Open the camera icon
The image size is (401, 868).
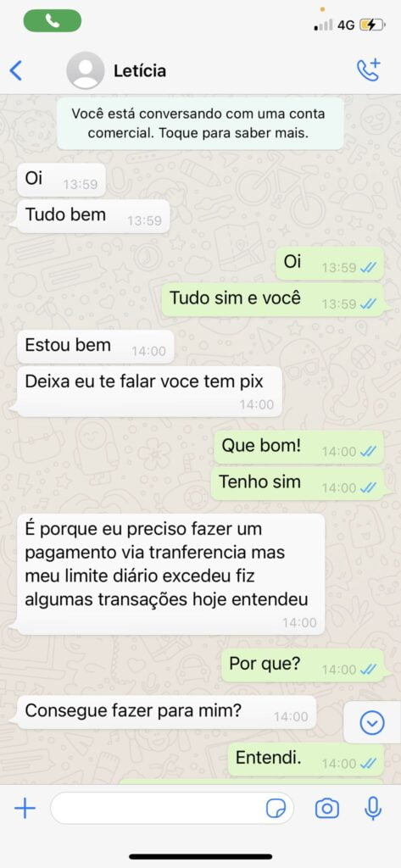pyautogui.click(x=327, y=809)
